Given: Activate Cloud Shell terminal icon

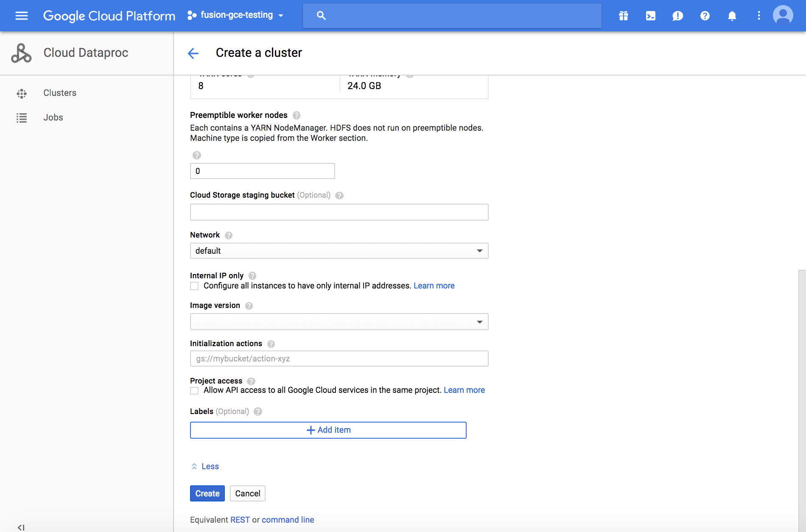Looking at the screenshot, I should click(650, 16).
